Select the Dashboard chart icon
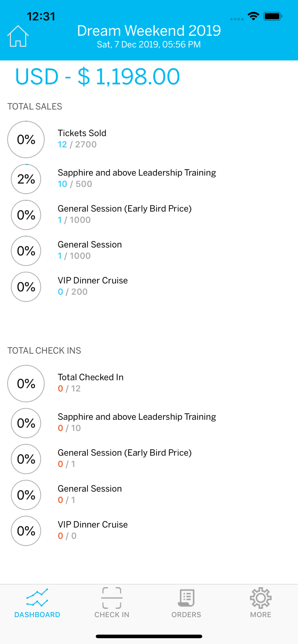Viewport: 298px width, 644px height. (37, 598)
